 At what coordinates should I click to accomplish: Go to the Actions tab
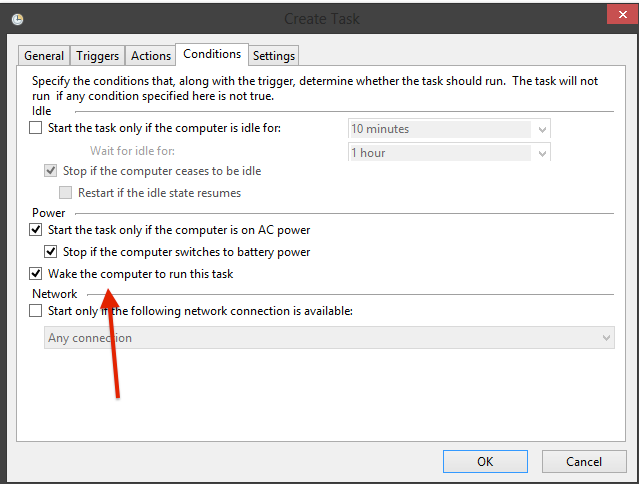coord(151,56)
